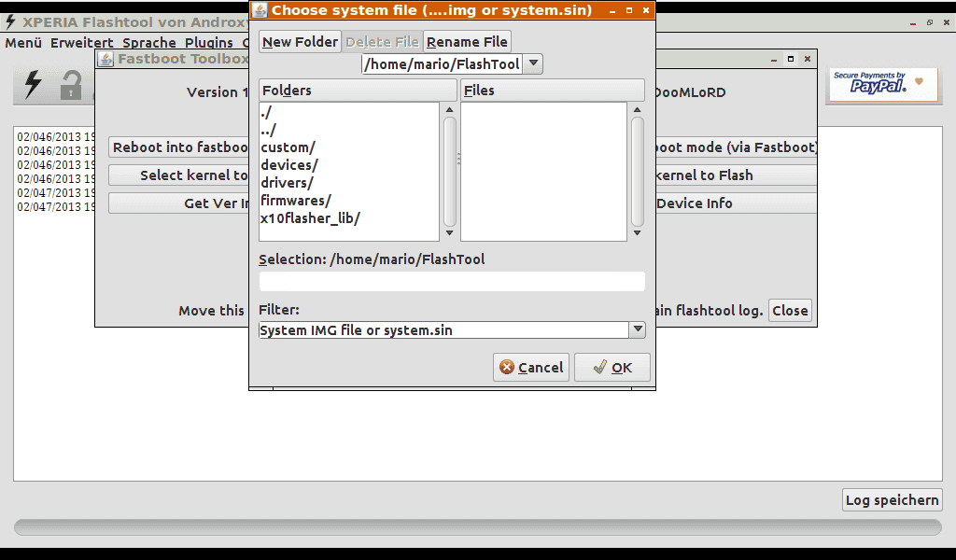Click the first log line dated 02/046/2013
The width and height of the screenshot is (956, 560).
point(55,136)
